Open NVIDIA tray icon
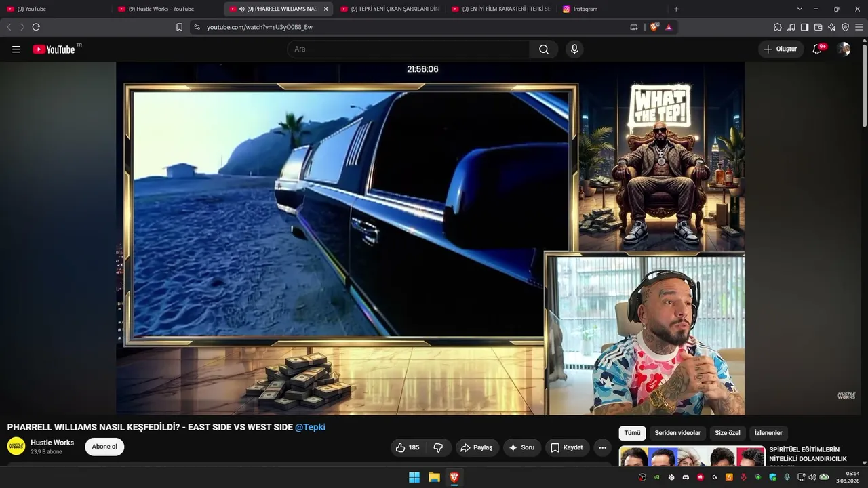Viewport: 868px width, 488px height. tap(656, 477)
